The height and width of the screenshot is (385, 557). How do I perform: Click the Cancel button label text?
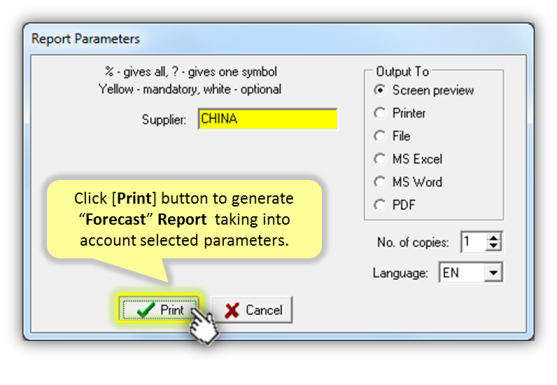(264, 310)
